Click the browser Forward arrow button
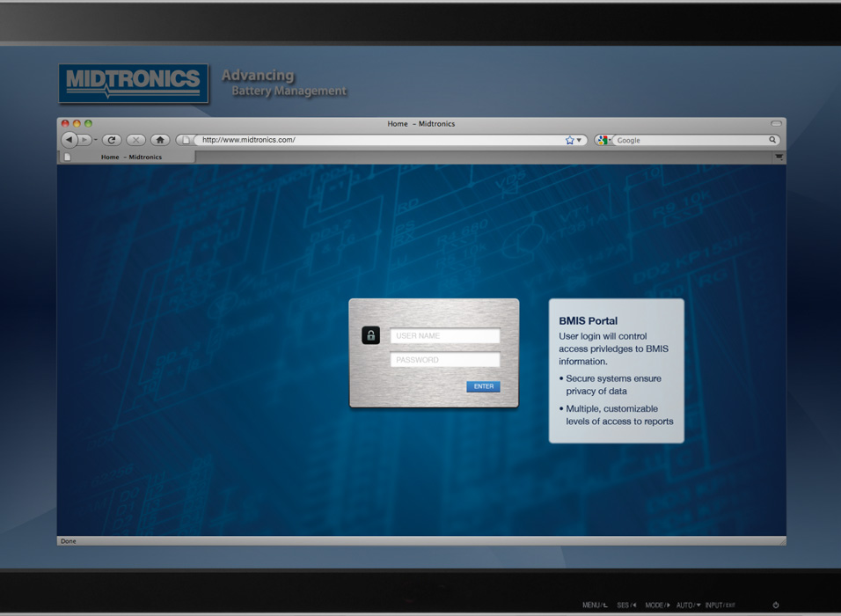The width and height of the screenshot is (841, 616). coord(84,140)
